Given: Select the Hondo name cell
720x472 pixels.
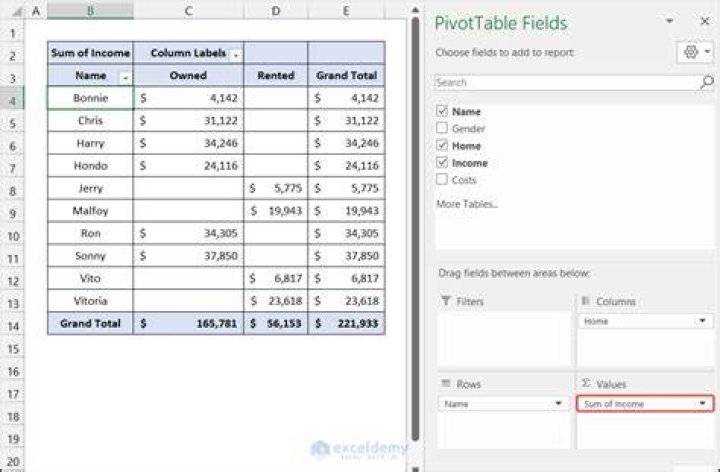Looking at the screenshot, I should coord(90,165).
